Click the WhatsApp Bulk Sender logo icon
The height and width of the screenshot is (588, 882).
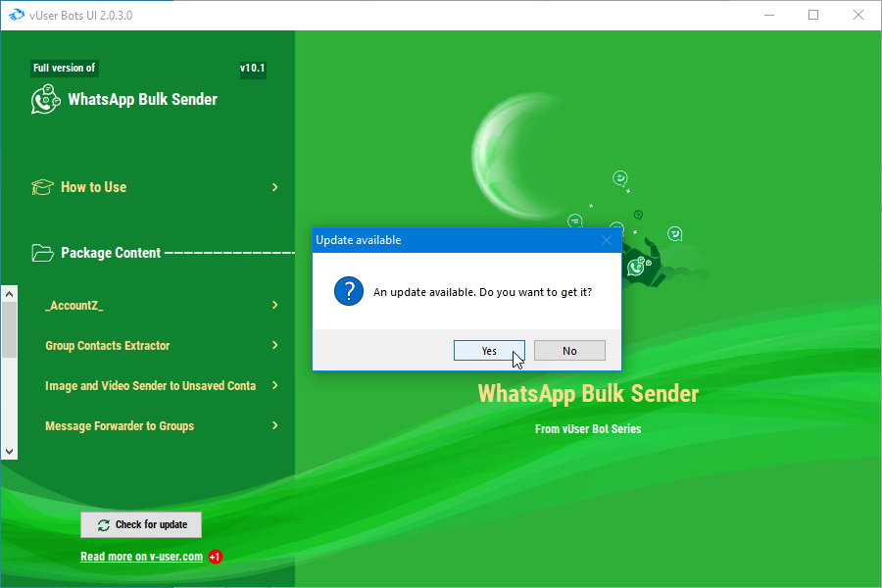(45, 100)
